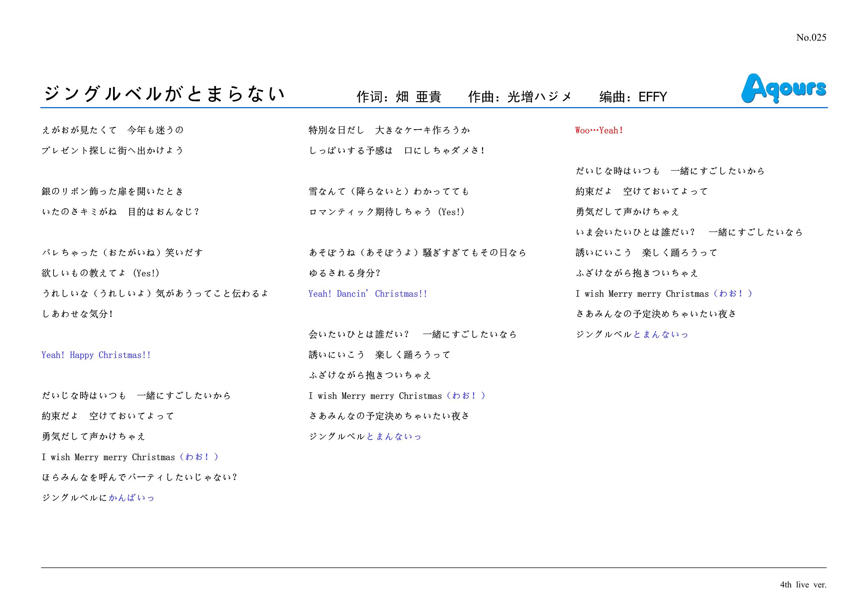The width and height of the screenshot is (868, 614).
Task: Click the line ロマンティック期待しちゃう (Yes!)
Action: (386, 212)
